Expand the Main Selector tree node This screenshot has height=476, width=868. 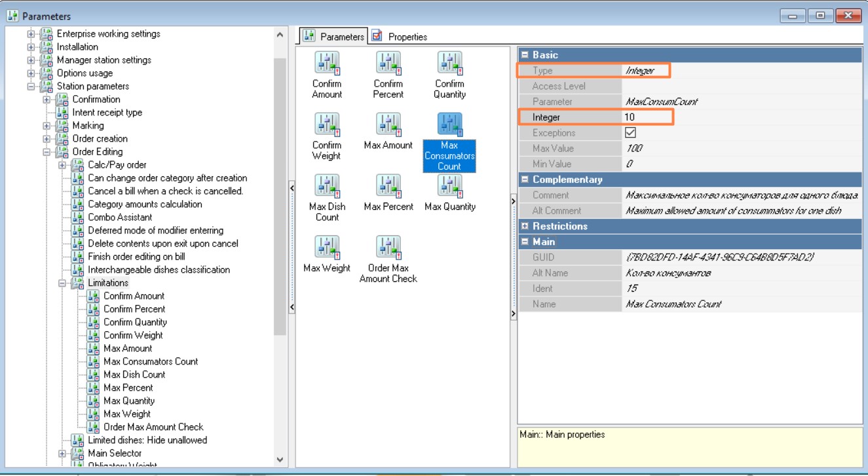63,454
